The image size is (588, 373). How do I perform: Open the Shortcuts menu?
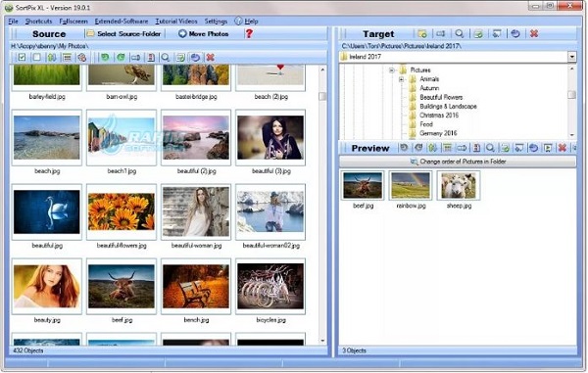point(38,22)
